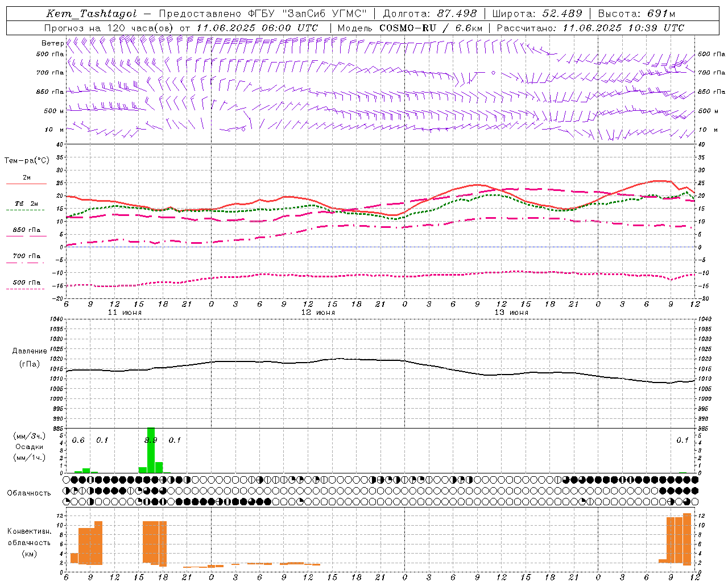
Task: Click the 'Td 2м' dew point legend entry
Action: 26,203
